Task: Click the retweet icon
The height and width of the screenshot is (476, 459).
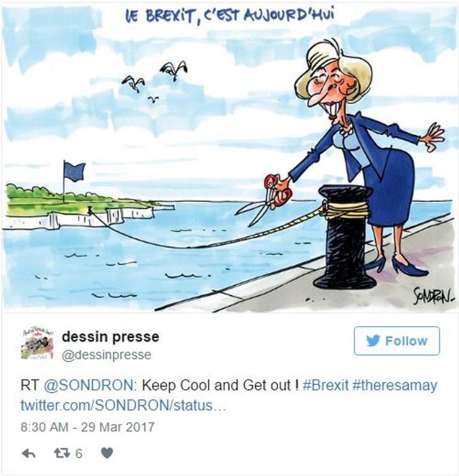Action: (x=61, y=453)
